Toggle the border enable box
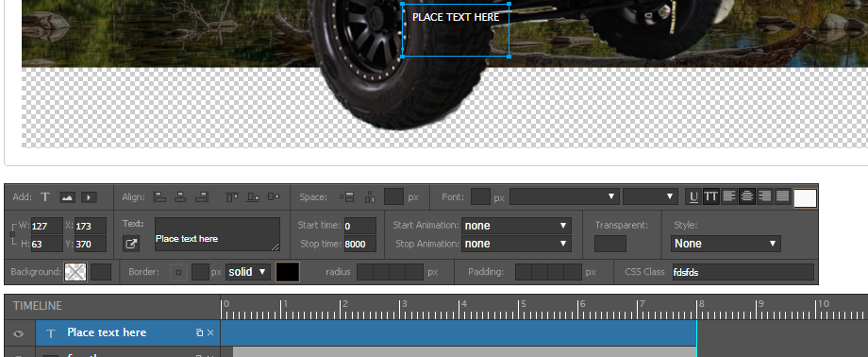The image size is (868, 357). click(x=178, y=272)
